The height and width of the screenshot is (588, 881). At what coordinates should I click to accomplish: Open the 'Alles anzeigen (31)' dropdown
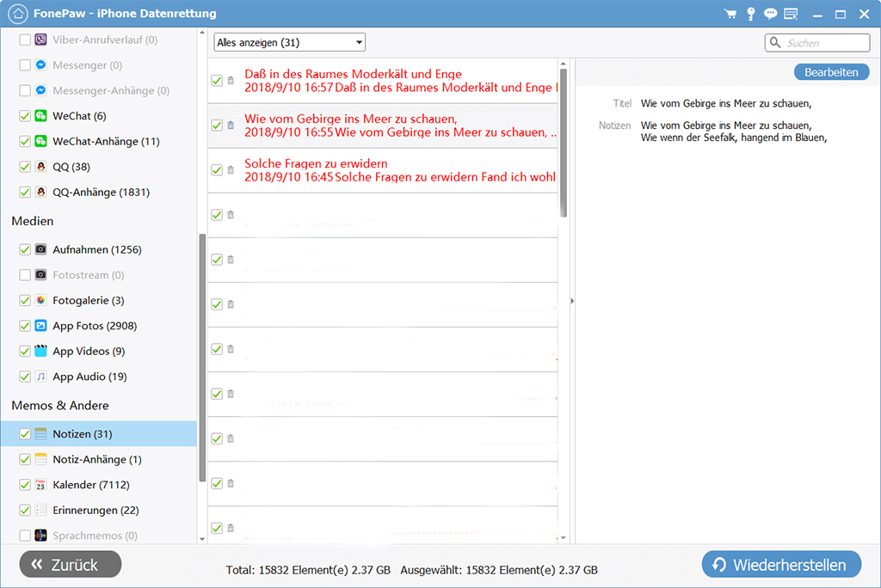coord(289,42)
